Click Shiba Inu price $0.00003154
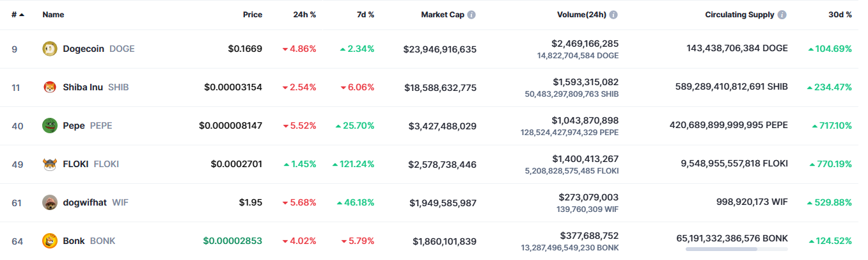This screenshot has height=260, width=868. tap(233, 87)
